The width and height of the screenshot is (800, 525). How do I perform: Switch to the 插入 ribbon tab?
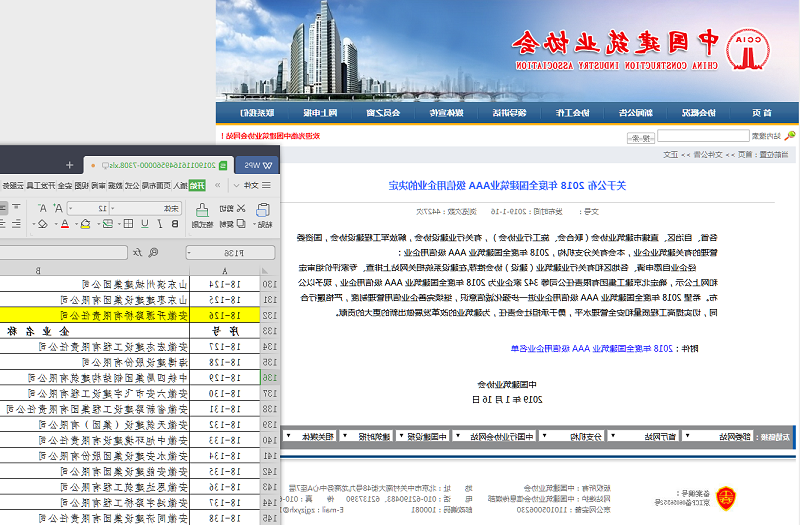(181, 185)
